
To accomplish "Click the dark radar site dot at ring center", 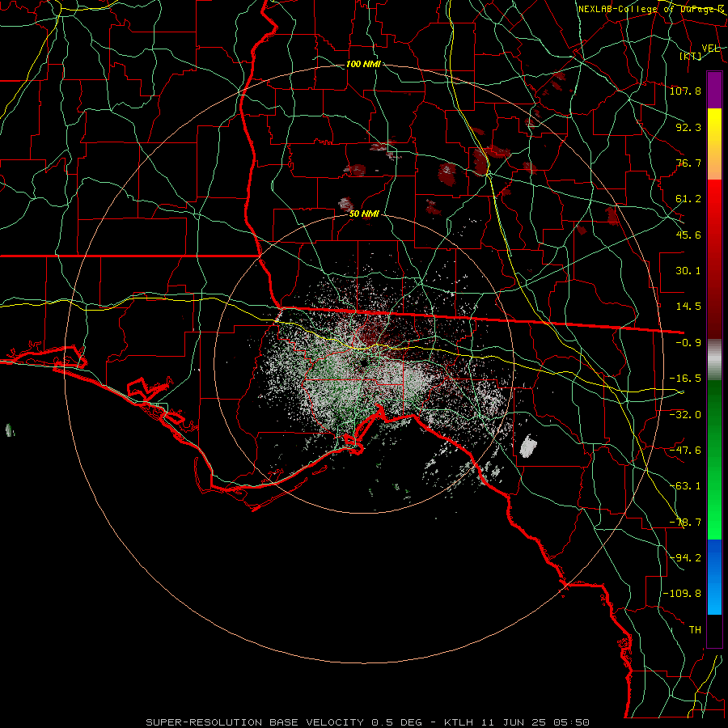I will tap(363, 362).
